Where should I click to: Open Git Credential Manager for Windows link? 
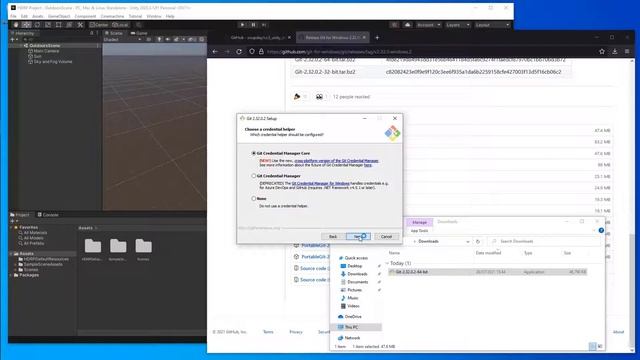(x=320, y=184)
